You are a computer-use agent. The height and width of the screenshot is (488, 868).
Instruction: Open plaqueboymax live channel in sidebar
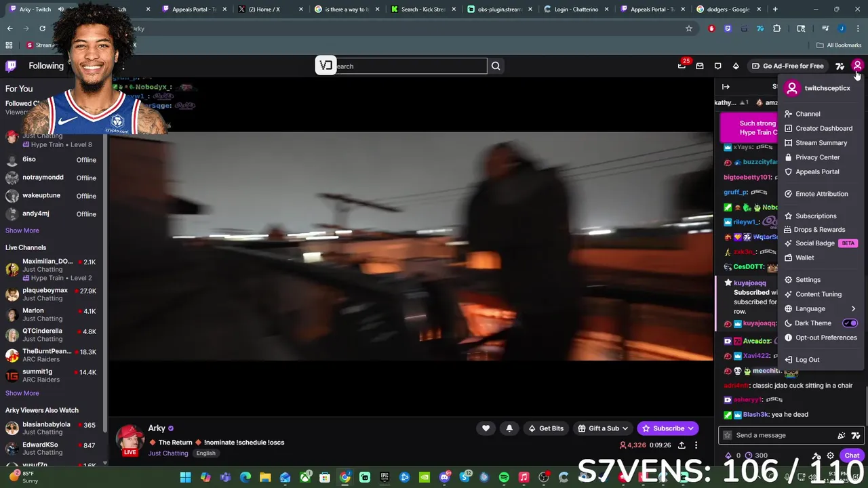tap(51, 294)
